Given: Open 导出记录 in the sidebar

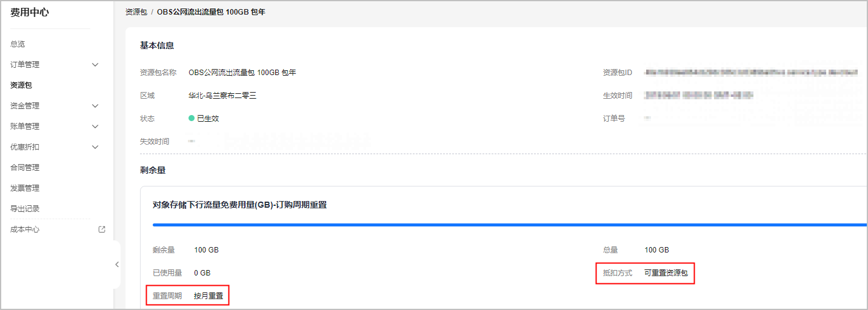Looking at the screenshot, I should pyautogui.click(x=25, y=209).
